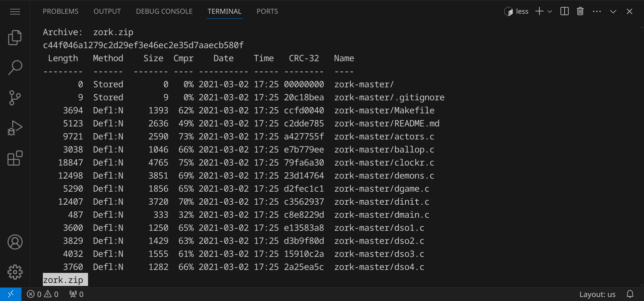
Task: Open the Manage gear settings
Action: tap(15, 272)
